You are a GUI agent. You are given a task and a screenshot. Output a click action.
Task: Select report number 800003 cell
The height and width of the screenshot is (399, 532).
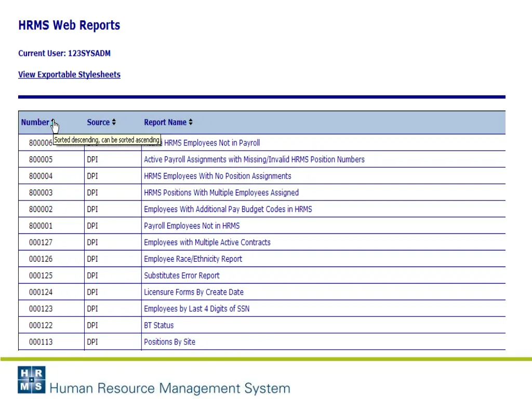41,193
